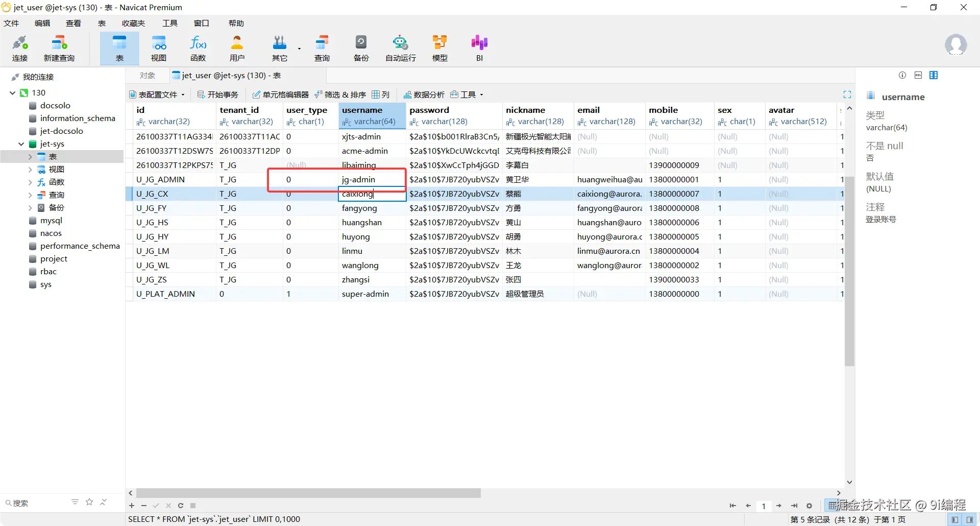
Task: Show the DDL view icon
Action: pos(918,75)
